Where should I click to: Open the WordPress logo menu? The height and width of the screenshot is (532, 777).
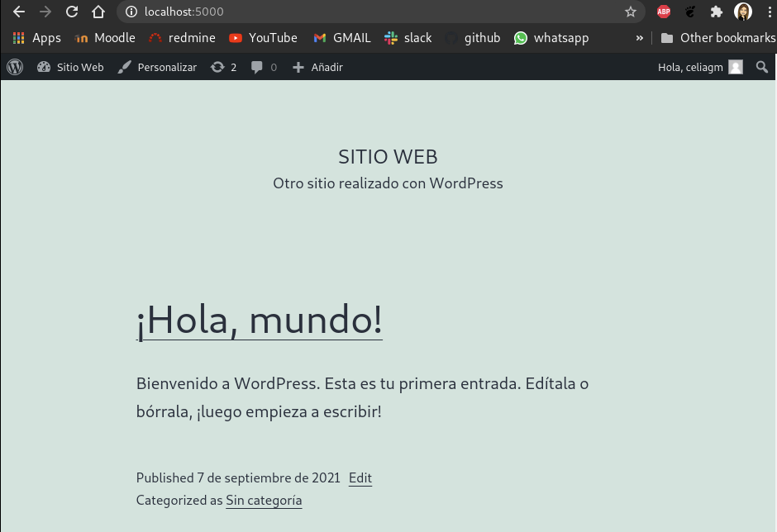[x=14, y=67]
